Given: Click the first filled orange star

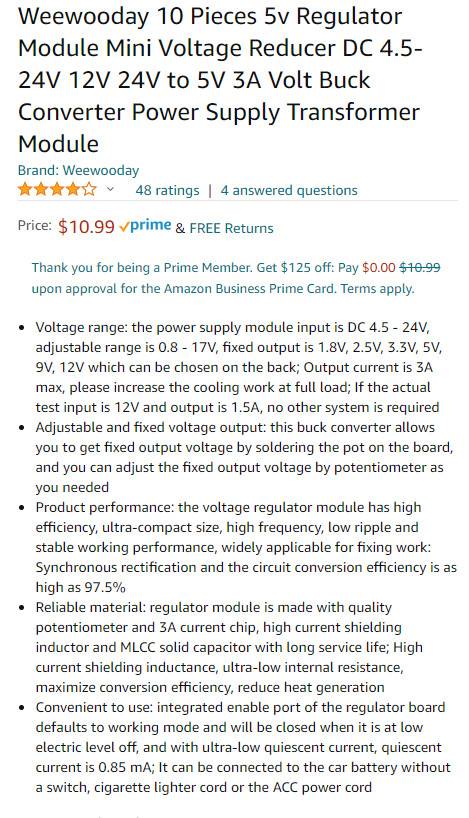Looking at the screenshot, I should (25, 189).
